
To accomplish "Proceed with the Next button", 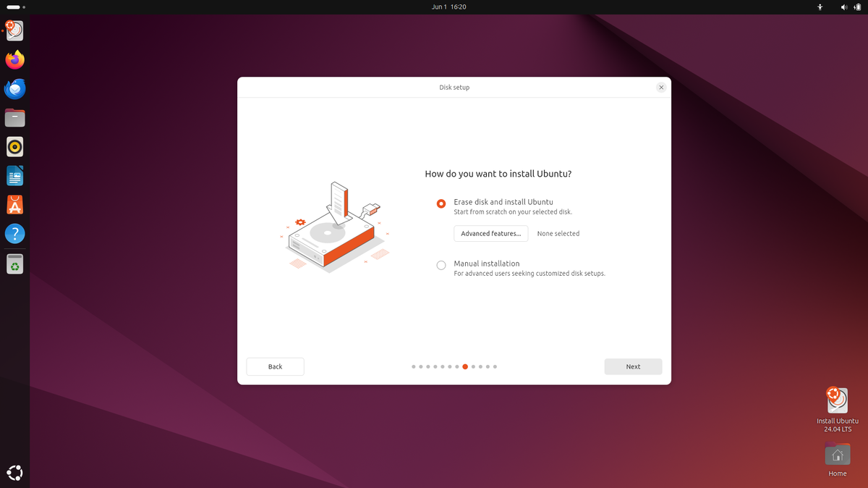I will tap(633, 366).
